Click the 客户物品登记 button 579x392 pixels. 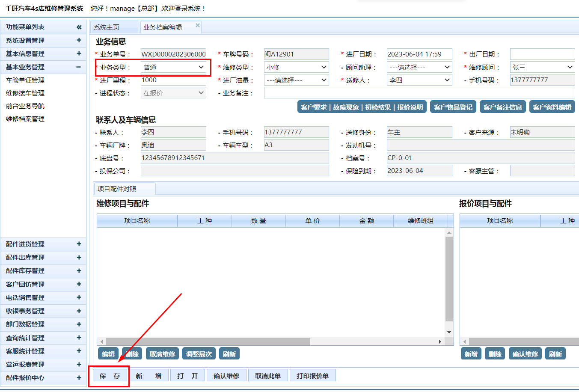[453, 107]
